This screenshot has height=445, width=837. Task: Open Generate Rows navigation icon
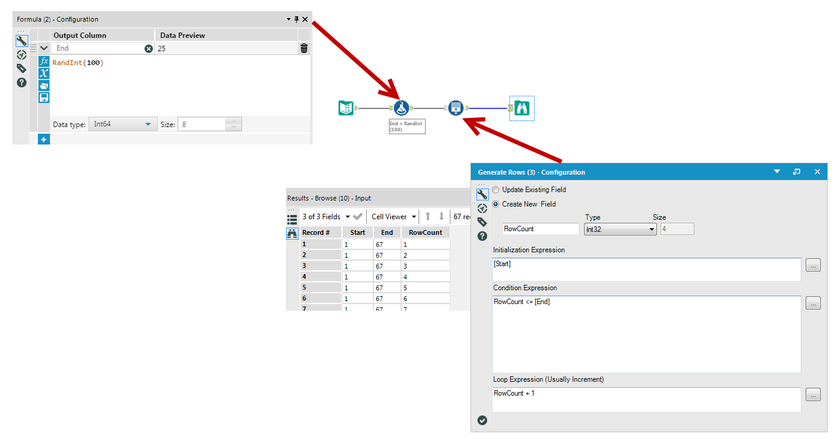482,208
